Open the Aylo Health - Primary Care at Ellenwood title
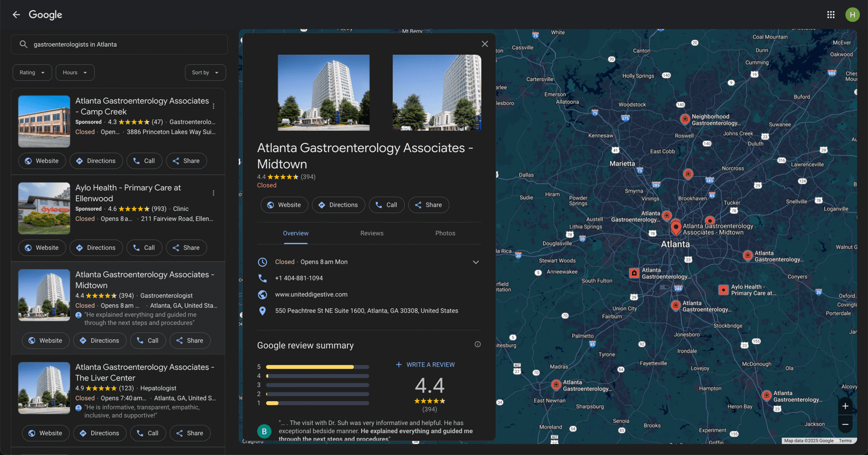The height and width of the screenshot is (455, 868). 128,193
